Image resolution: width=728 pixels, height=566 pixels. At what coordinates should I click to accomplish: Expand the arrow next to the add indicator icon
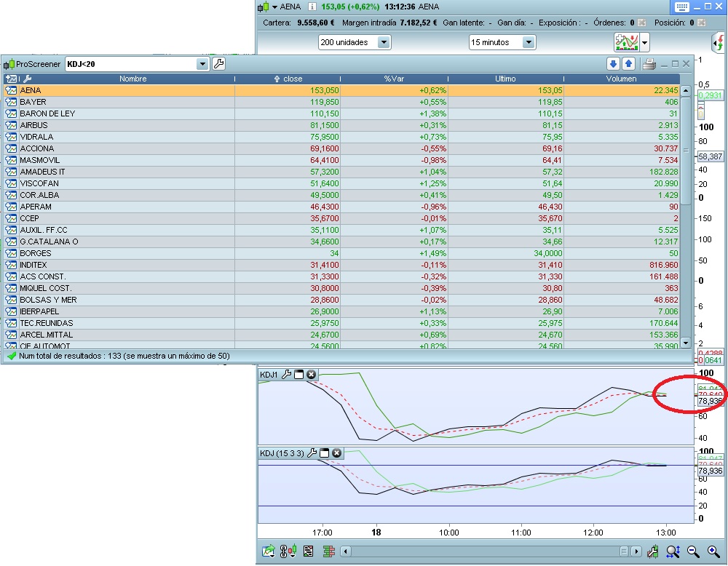coord(644,43)
